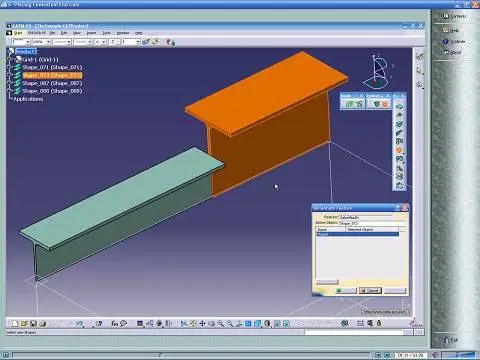This screenshot has height=360, width=480.
Task: Click the Zoom In magnifier icon
Action: 221,323
